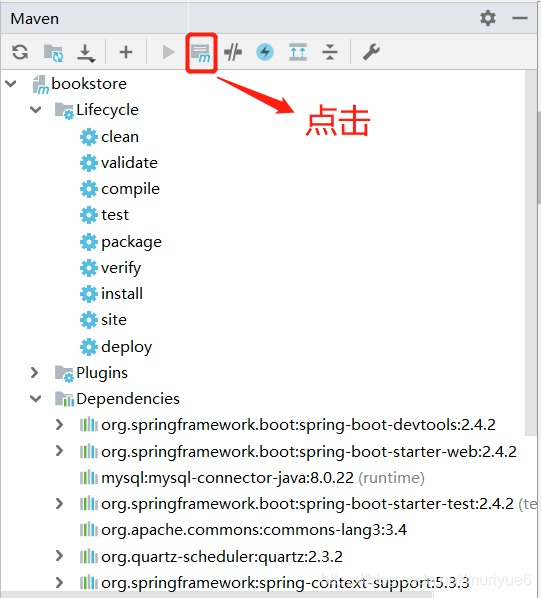
Task: Click the quartz library icon
Action: point(88,556)
